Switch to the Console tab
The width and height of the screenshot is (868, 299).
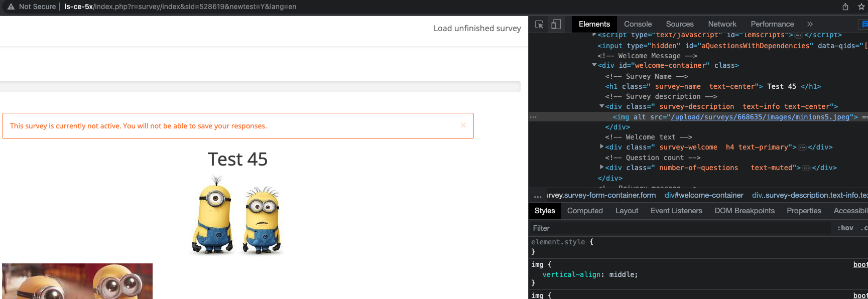(x=638, y=24)
